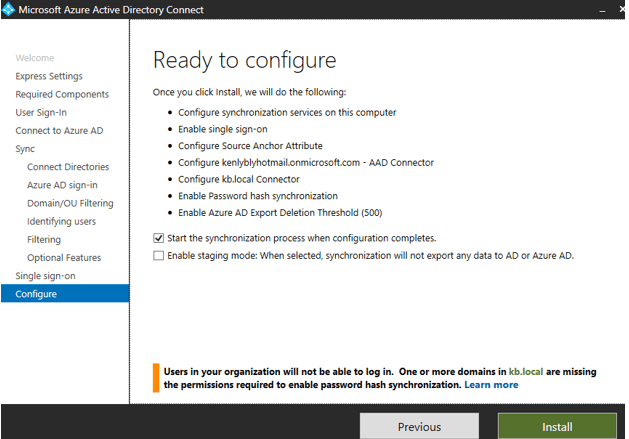The width and height of the screenshot is (629, 439).
Task: Open the Sync section in sidebar
Action: click(25, 148)
